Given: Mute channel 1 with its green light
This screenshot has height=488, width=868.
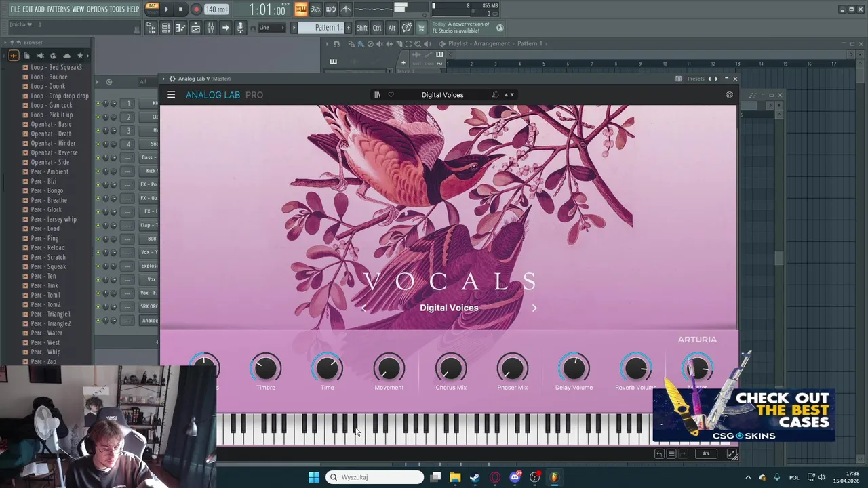Looking at the screenshot, I should (x=98, y=103).
